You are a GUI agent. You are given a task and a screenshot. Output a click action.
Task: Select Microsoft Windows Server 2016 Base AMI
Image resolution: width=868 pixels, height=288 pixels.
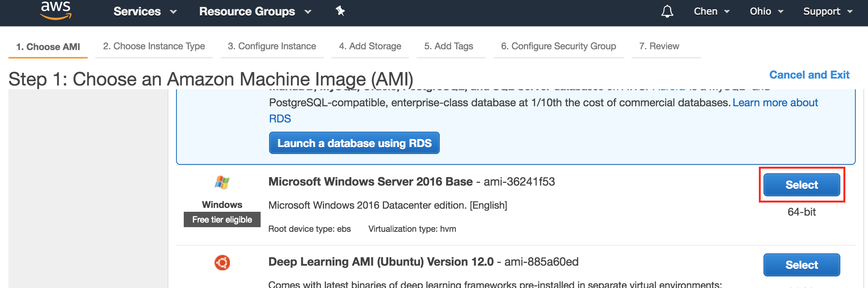coord(801,185)
